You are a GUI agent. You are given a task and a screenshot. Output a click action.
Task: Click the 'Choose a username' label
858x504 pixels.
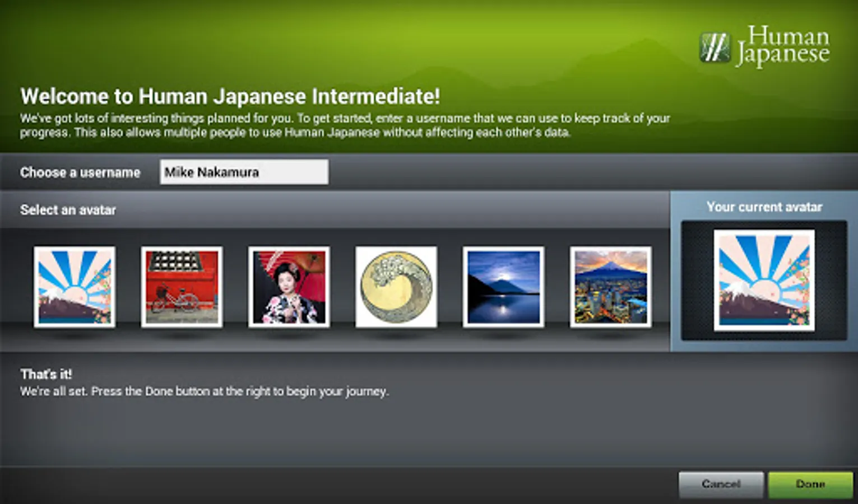[x=80, y=172]
